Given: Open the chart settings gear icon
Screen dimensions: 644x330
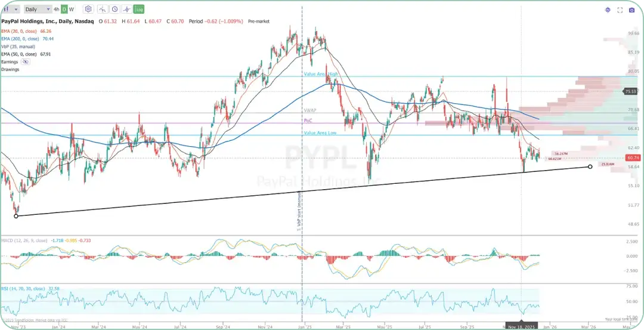Looking at the screenshot, I should pyautogui.click(x=89, y=9).
